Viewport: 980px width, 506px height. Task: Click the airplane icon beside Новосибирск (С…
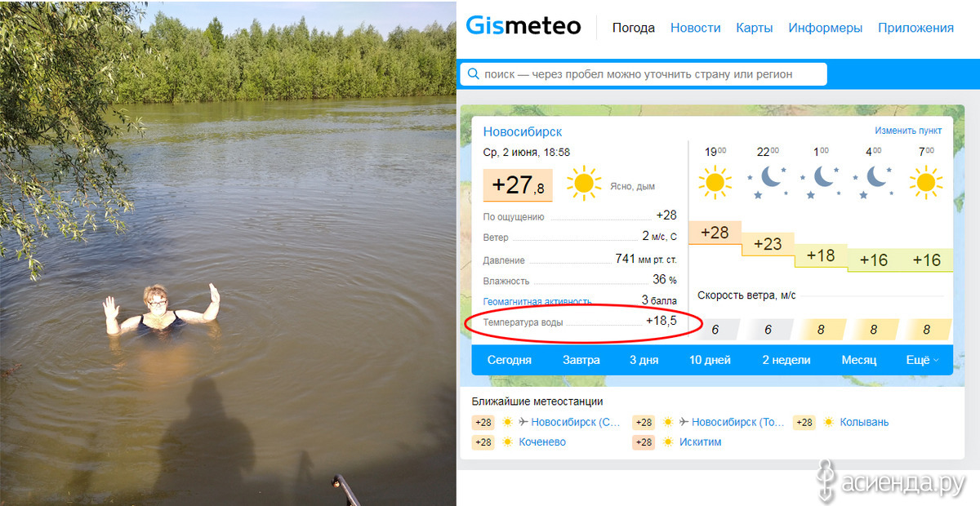523,422
